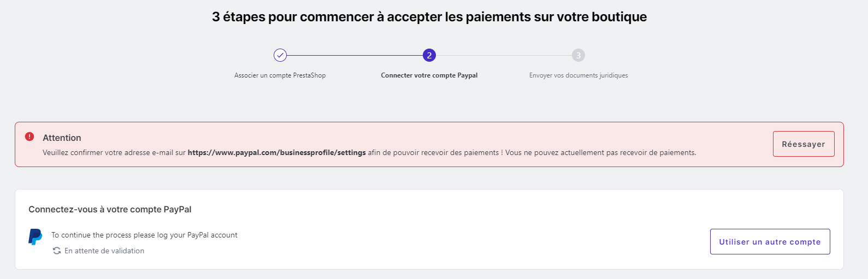Open 'Envoyer vos documents juridiques' step
The height and width of the screenshot is (279, 868).
coord(578,75)
